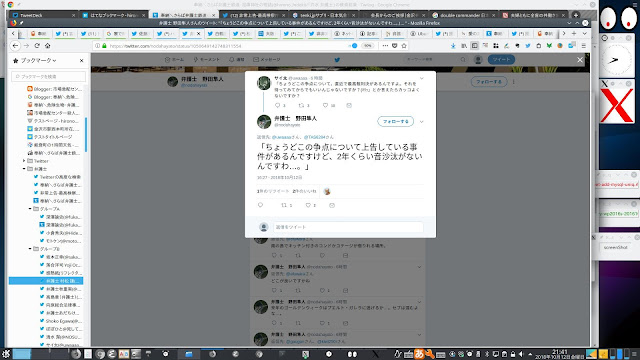This screenshot has width=640, height=360.
Task: Open サイ太 profile avatar in the tweet
Action: 264,83
